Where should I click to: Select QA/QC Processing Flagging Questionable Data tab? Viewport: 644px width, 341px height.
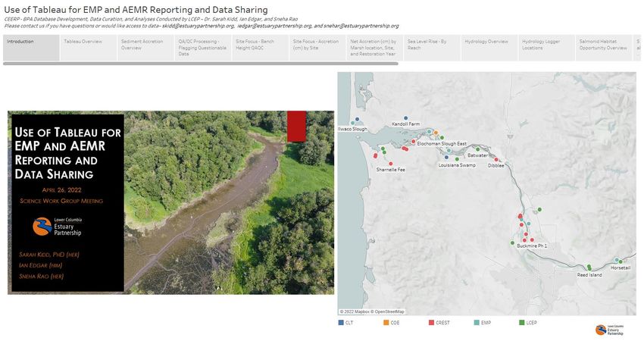[203, 48]
